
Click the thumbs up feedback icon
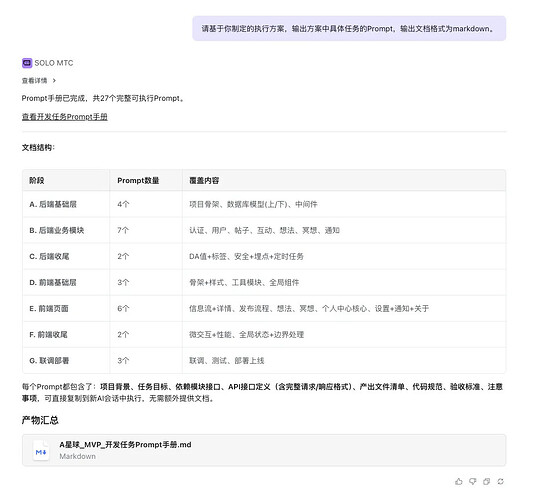pos(459,481)
